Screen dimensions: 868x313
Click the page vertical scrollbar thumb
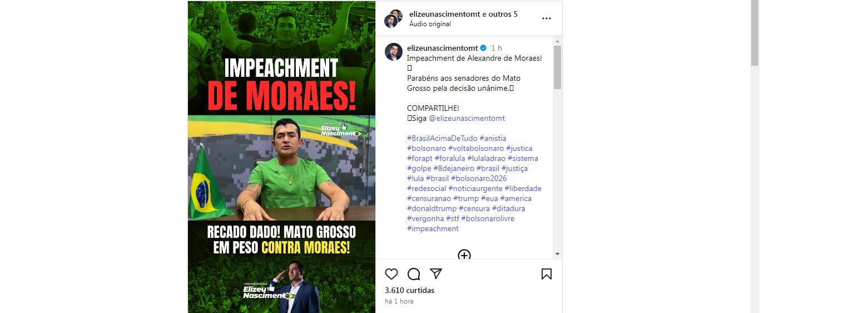point(755,32)
